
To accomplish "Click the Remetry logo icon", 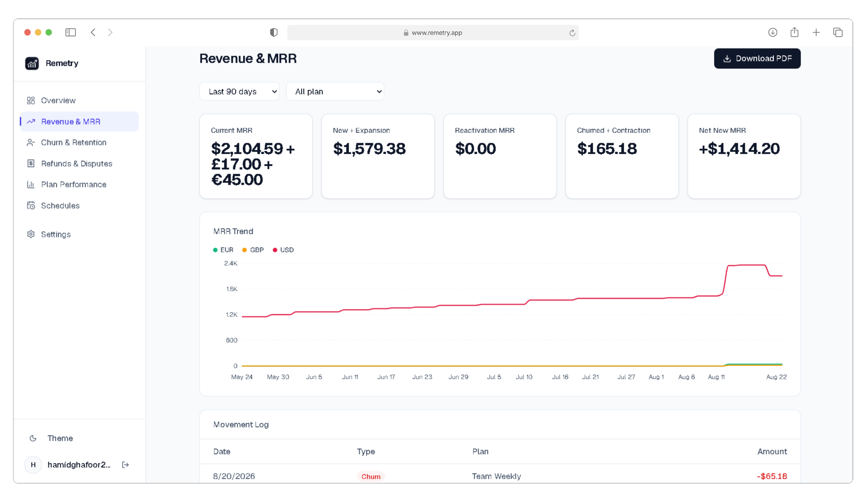I will tap(32, 63).
